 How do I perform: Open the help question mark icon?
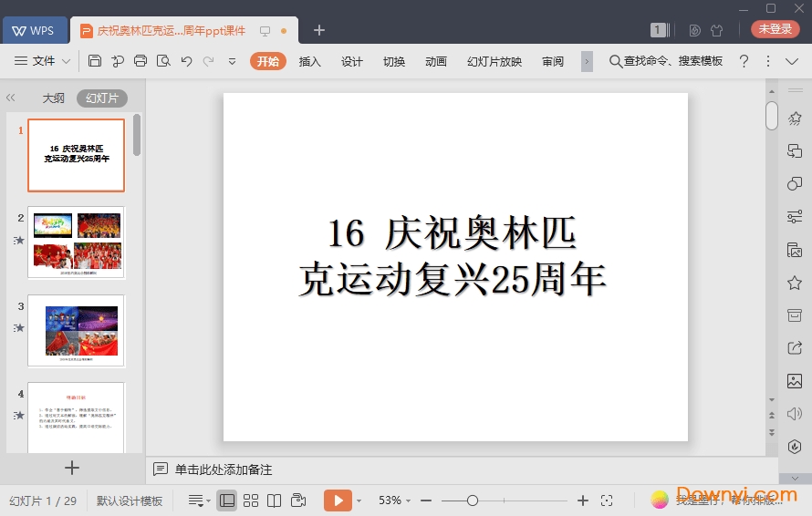tap(744, 61)
